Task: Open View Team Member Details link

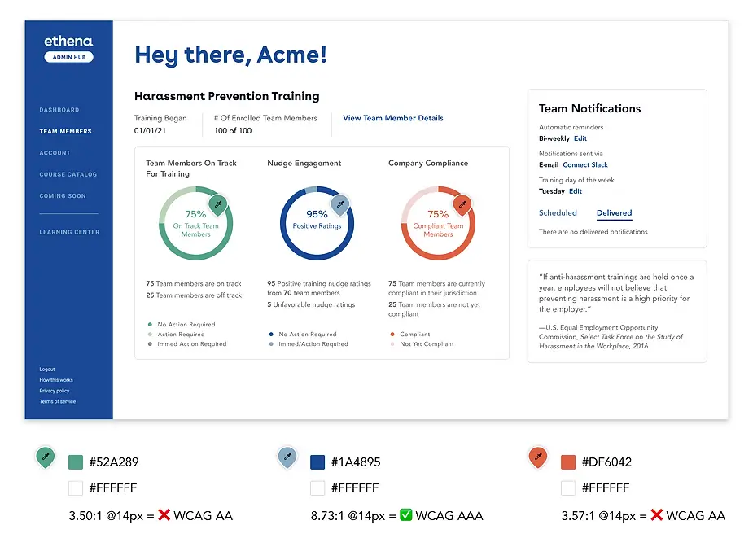Action: pyautogui.click(x=393, y=118)
